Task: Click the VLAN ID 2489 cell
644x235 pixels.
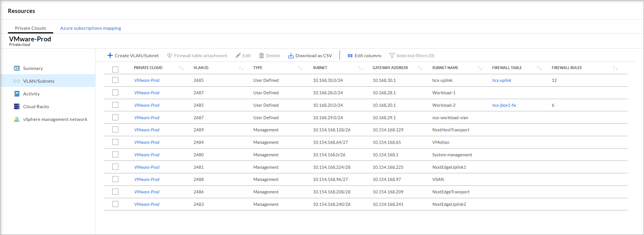Action: 199,130
